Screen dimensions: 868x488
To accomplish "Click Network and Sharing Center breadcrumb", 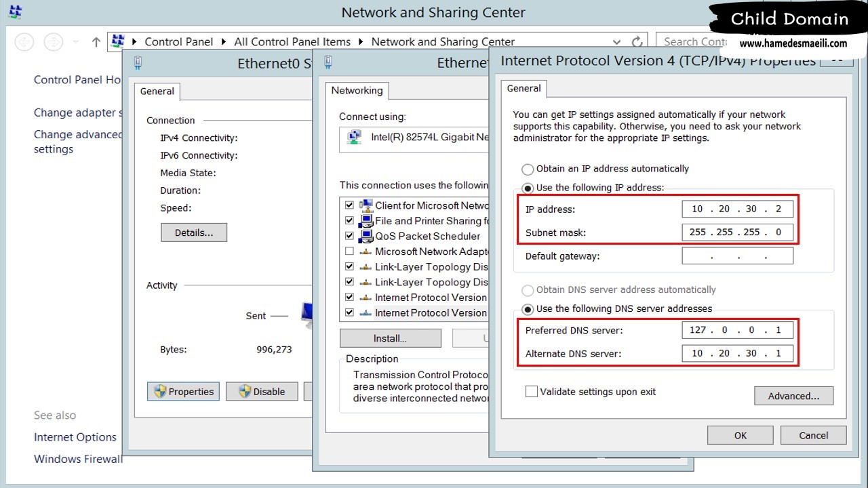I will [443, 42].
